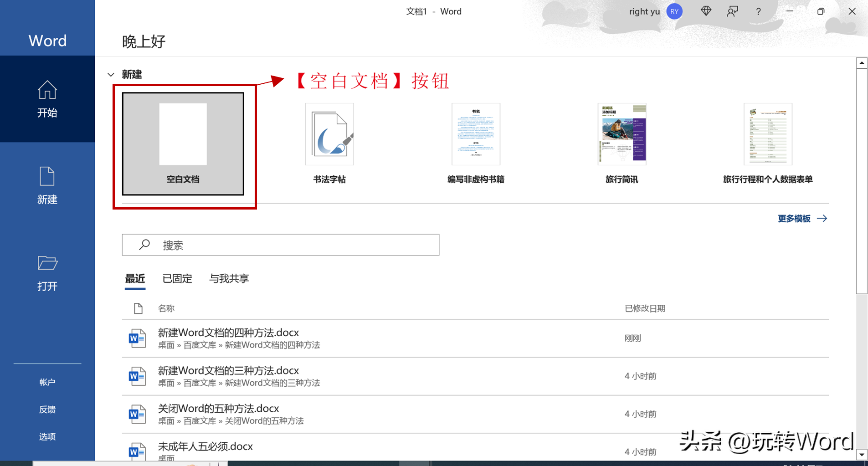Open the 新建 page from sidebar

pos(47,185)
